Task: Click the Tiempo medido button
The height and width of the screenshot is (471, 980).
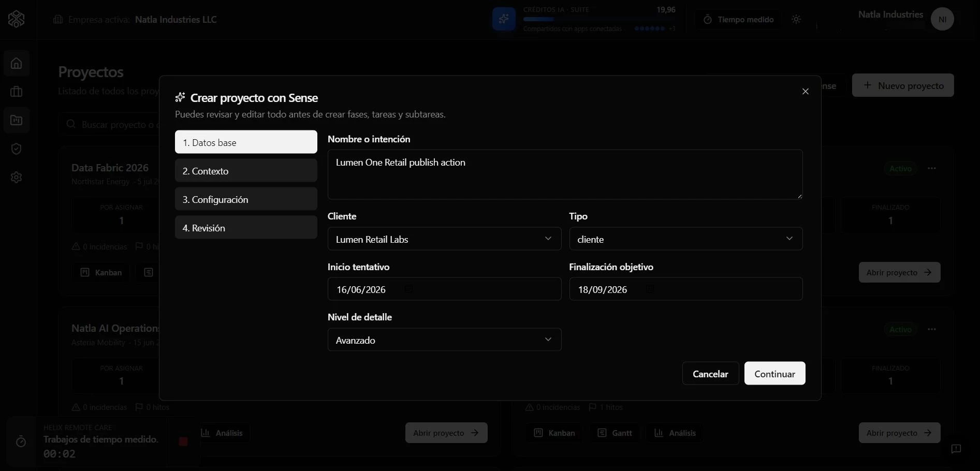Action: pyautogui.click(x=738, y=20)
